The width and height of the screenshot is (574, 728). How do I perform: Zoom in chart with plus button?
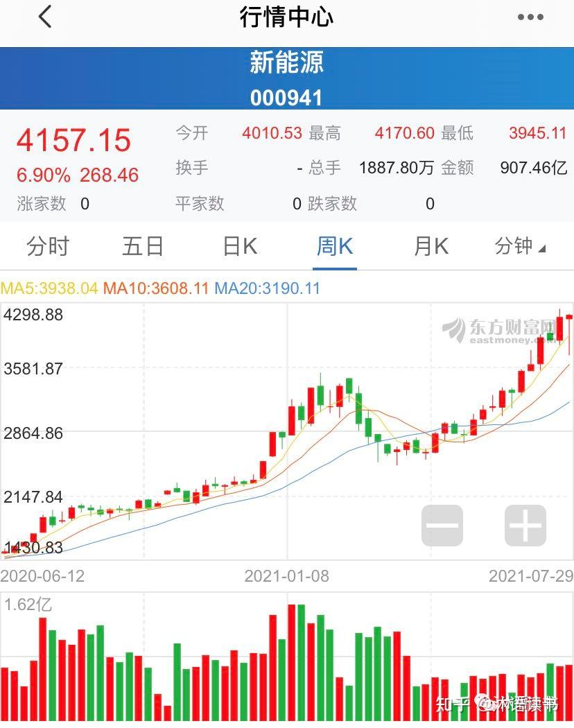point(525,526)
